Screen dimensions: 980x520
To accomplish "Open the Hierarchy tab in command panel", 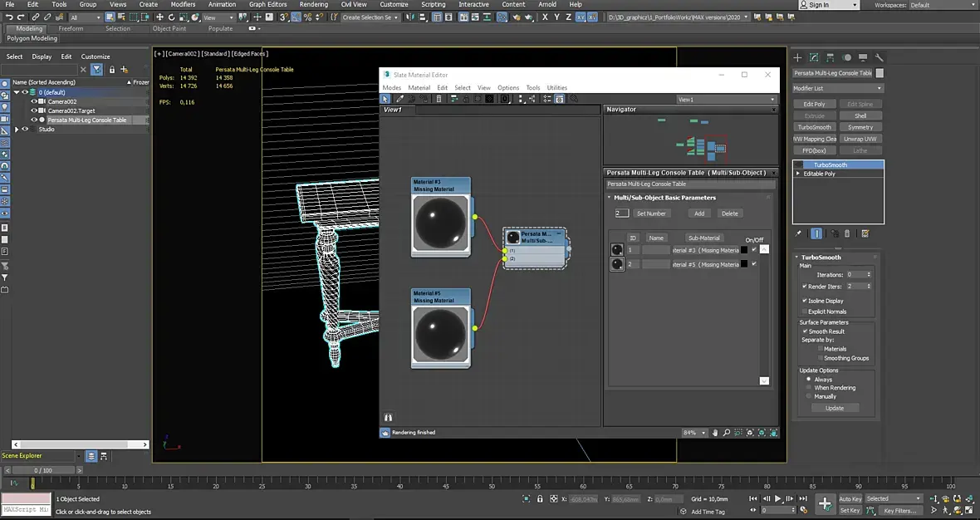I will (831, 57).
